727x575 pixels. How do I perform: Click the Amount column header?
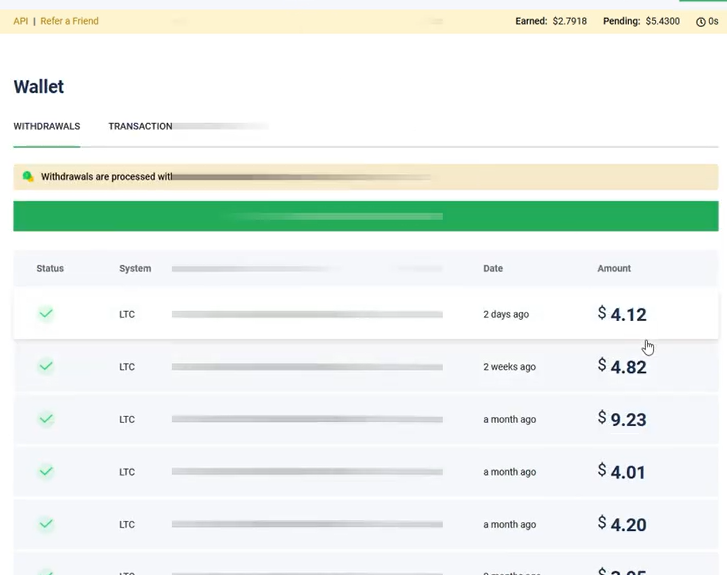tap(614, 269)
